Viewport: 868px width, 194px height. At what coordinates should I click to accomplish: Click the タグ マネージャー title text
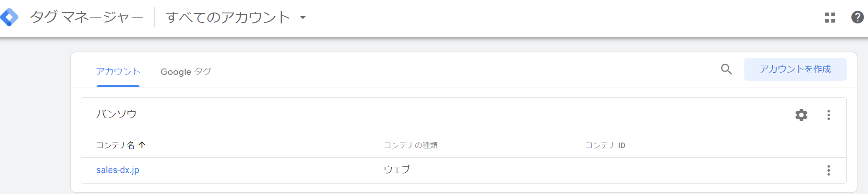tap(87, 18)
